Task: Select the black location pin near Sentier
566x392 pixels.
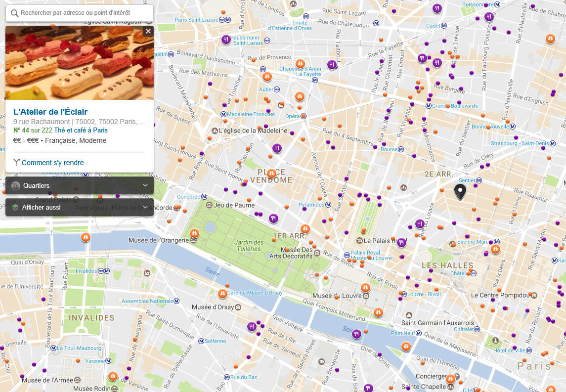Action: pyautogui.click(x=460, y=192)
